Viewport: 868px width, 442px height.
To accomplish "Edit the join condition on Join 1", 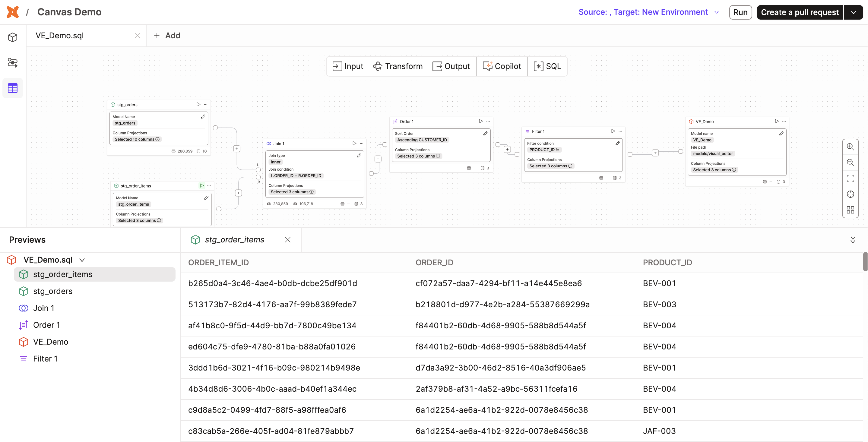I will (x=359, y=155).
